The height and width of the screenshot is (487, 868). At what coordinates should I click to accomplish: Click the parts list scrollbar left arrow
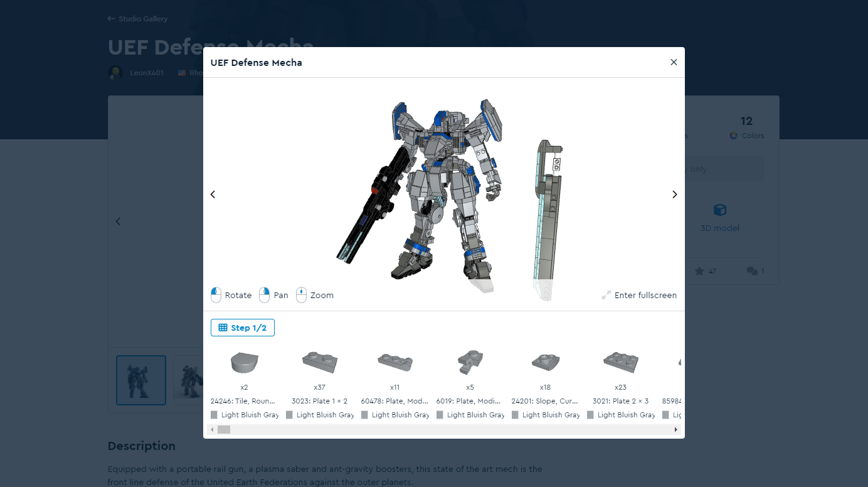(212, 429)
